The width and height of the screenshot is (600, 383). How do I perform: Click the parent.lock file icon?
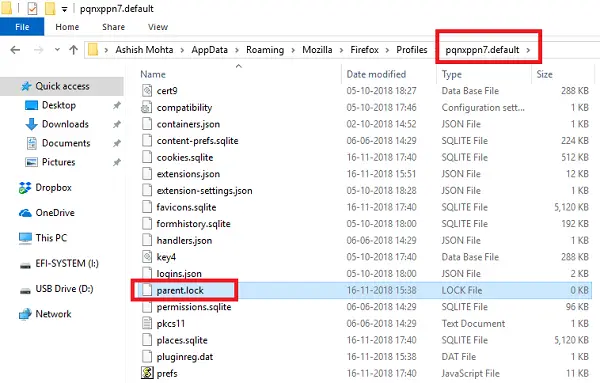point(147,290)
